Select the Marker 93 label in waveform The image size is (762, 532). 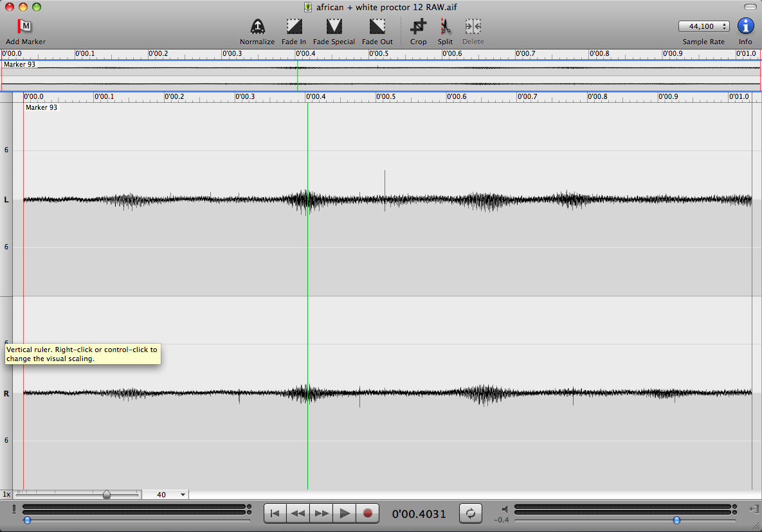pos(41,108)
